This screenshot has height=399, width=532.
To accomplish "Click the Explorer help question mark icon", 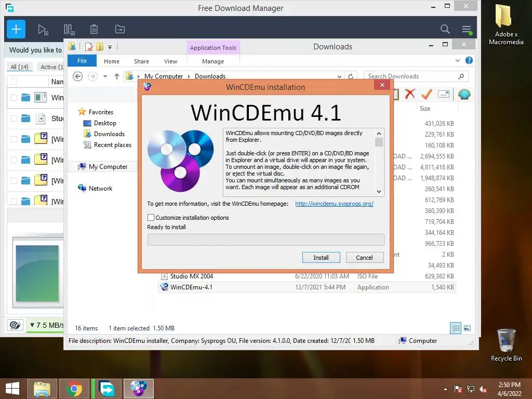I will [x=469, y=60].
